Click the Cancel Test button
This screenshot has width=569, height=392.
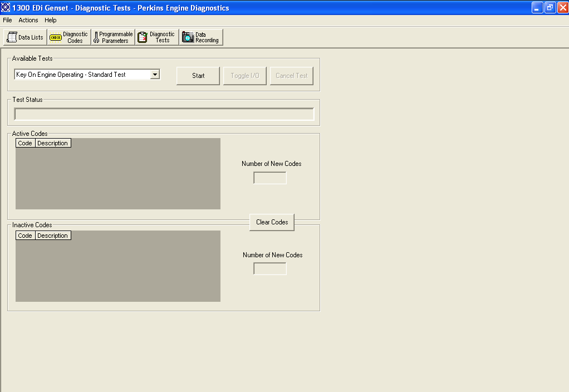(x=291, y=76)
